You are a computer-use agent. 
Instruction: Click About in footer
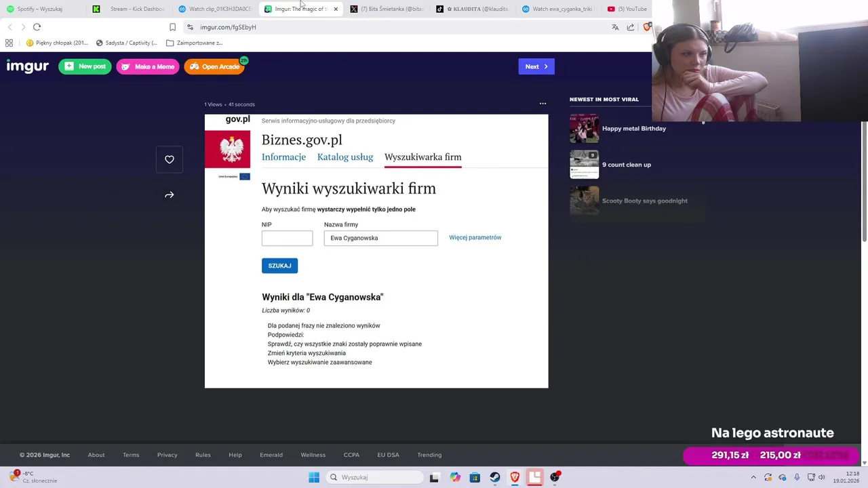(x=96, y=455)
